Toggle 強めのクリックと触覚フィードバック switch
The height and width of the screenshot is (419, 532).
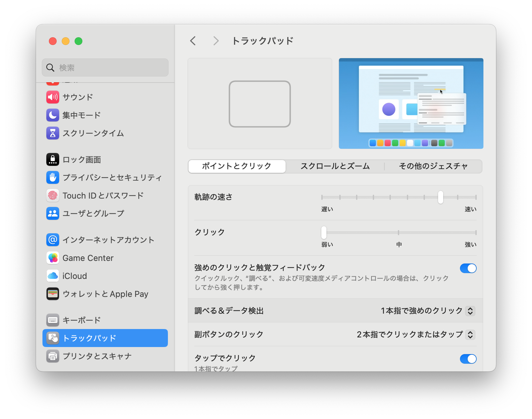click(x=468, y=268)
